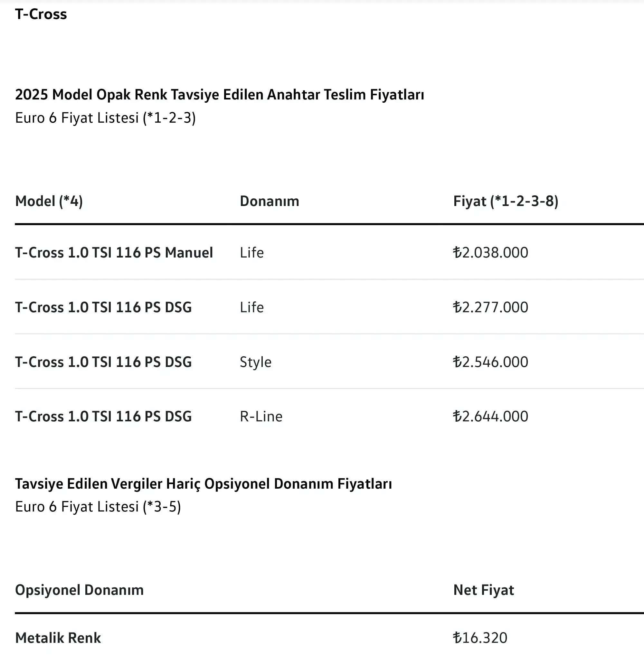
Task: Click the ₺2.038.000 price
Action: [x=490, y=252]
